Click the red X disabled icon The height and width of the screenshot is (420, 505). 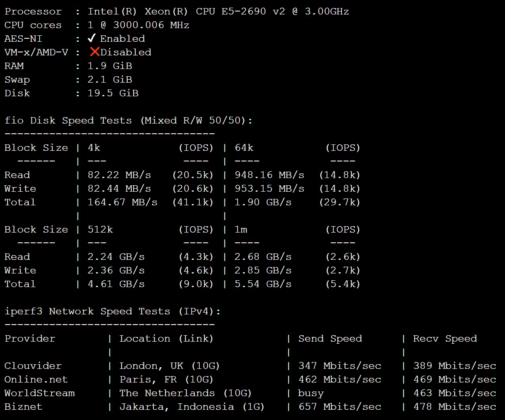click(95, 52)
